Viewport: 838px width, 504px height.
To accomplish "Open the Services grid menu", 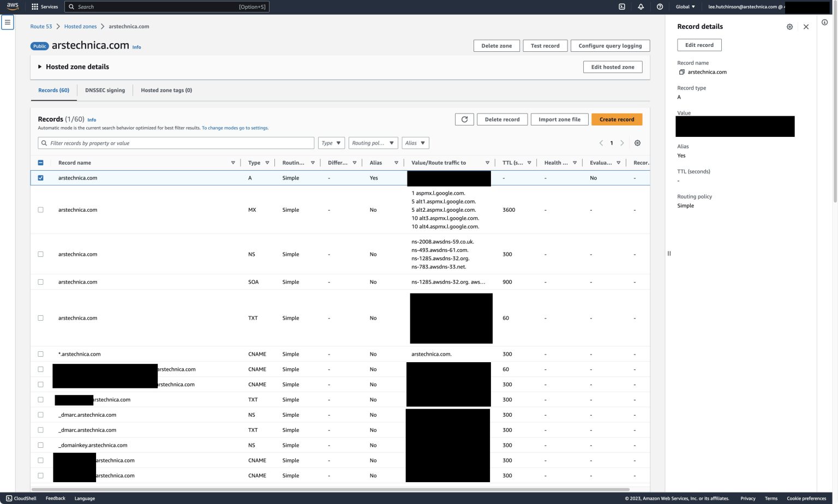I will [45, 7].
